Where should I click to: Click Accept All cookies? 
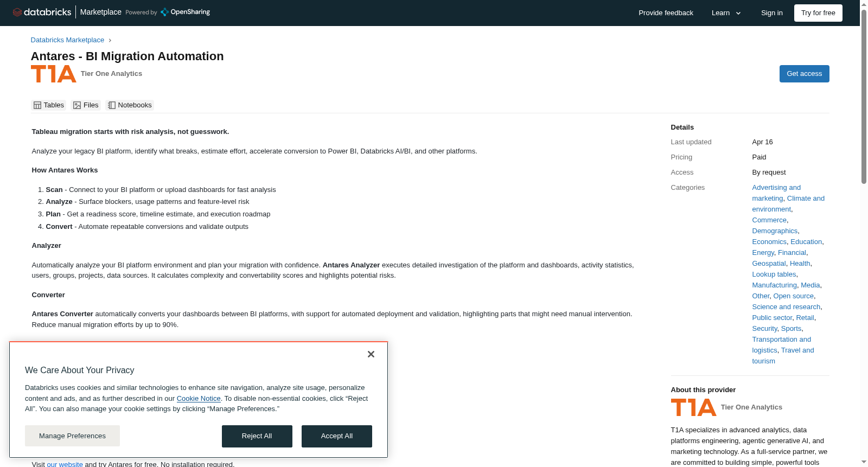click(x=337, y=436)
